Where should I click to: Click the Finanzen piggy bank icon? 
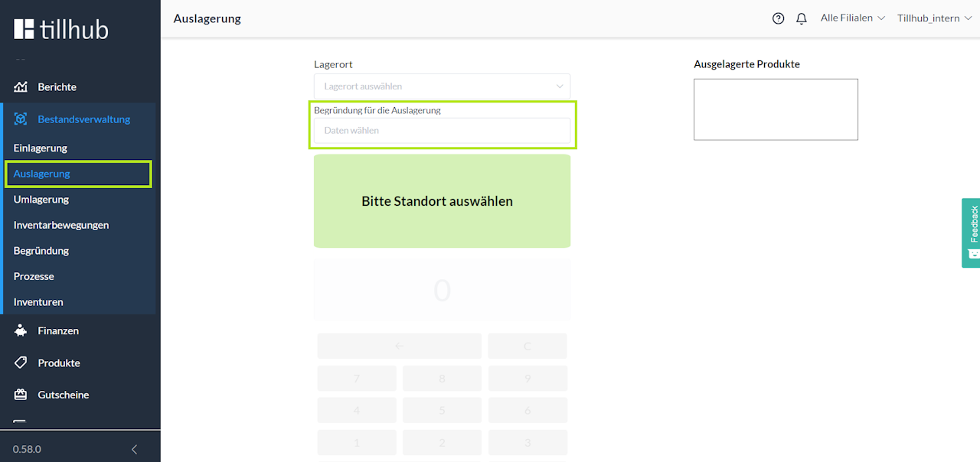click(x=21, y=331)
